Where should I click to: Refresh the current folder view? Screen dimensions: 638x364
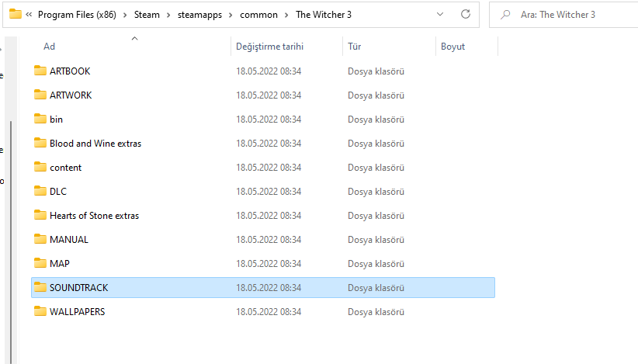pos(466,14)
